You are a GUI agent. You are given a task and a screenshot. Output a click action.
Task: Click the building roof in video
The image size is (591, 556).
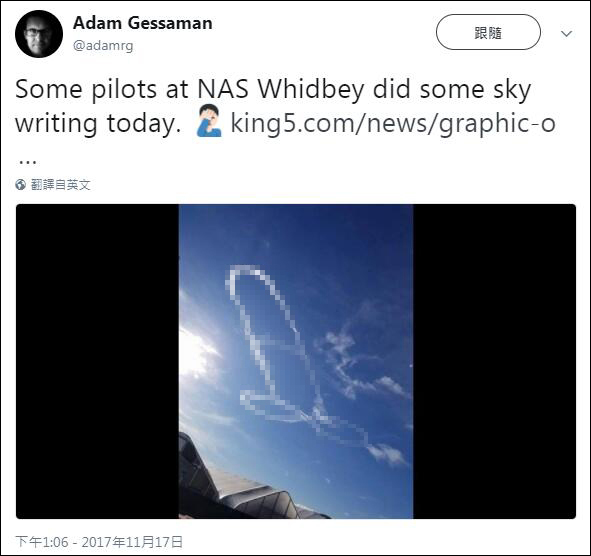(x=241, y=490)
